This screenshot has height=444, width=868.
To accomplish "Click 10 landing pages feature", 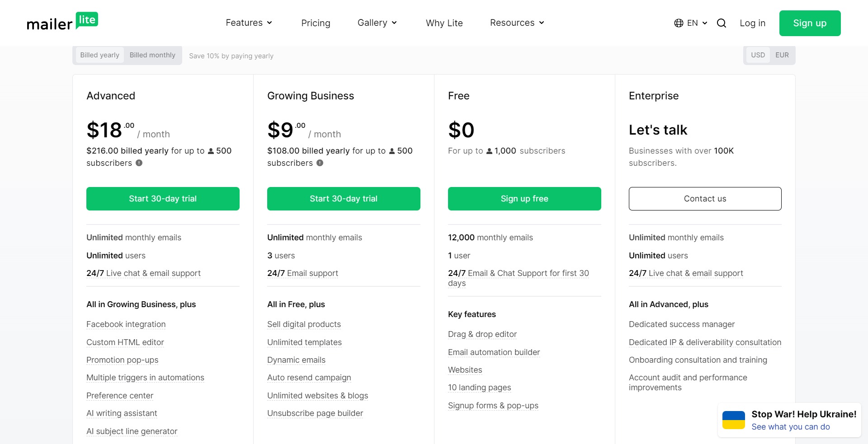I will (x=479, y=388).
